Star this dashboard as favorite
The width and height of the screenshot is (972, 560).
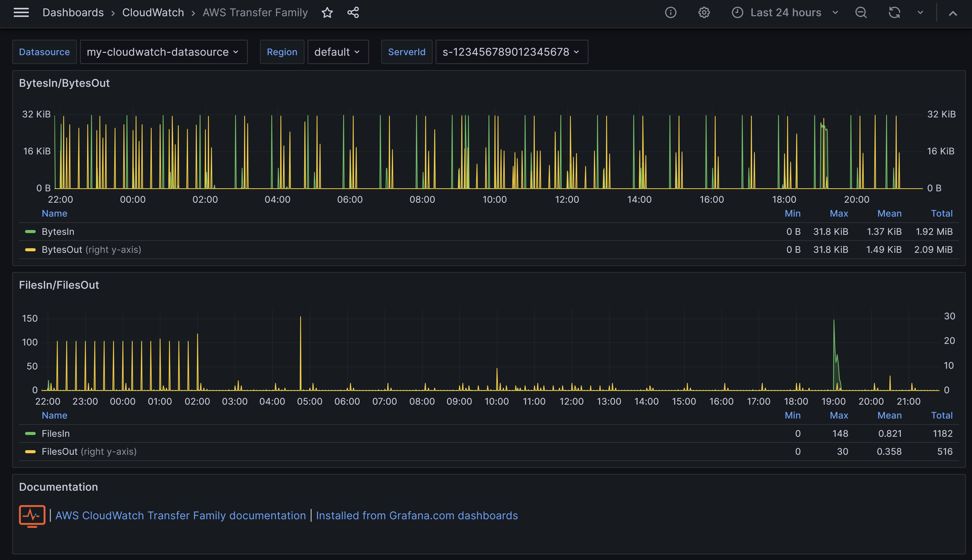coord(327,13)
